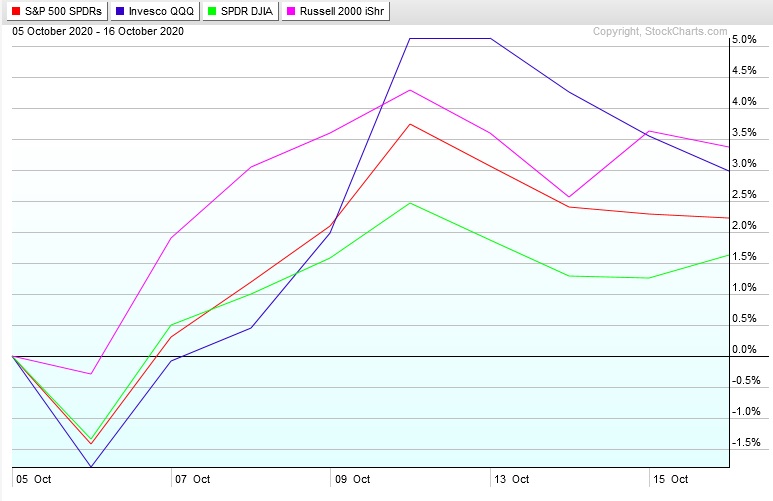
Task: Click the -1.5% y-axis label
Action: pyautogui.click(x=746, y=443)
